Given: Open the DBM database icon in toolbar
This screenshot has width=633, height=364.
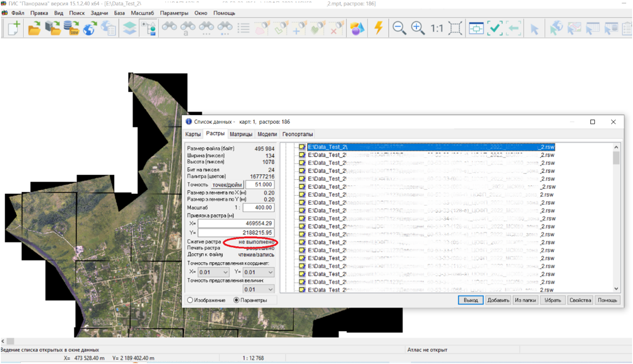Looking at the screenshot, I should (x=71, y=28).
